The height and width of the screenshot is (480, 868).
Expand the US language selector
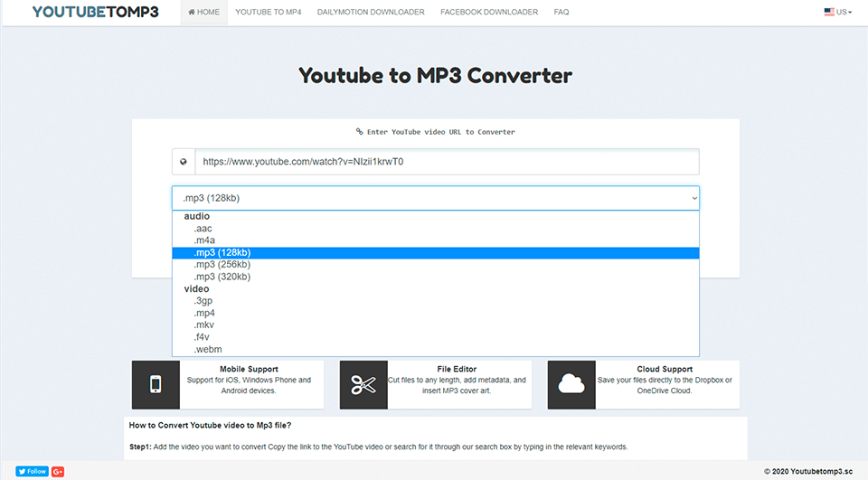838,12
